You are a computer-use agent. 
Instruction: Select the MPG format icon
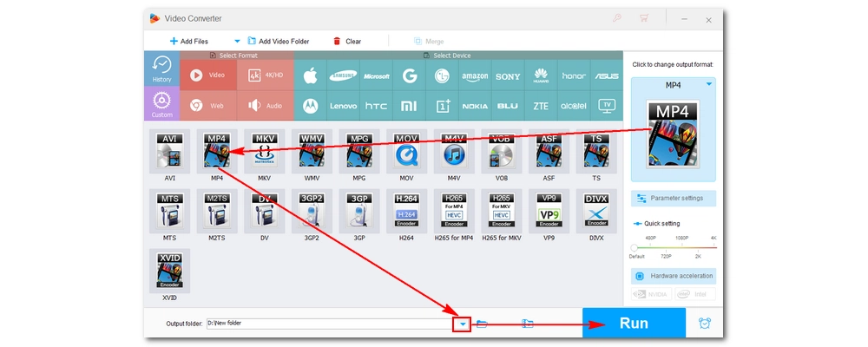[359, 151]
